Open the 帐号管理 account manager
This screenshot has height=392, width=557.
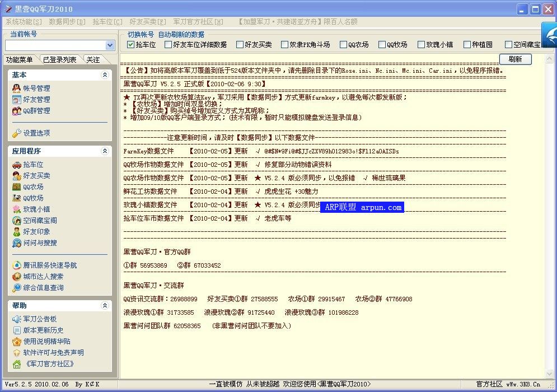point(35,87)
